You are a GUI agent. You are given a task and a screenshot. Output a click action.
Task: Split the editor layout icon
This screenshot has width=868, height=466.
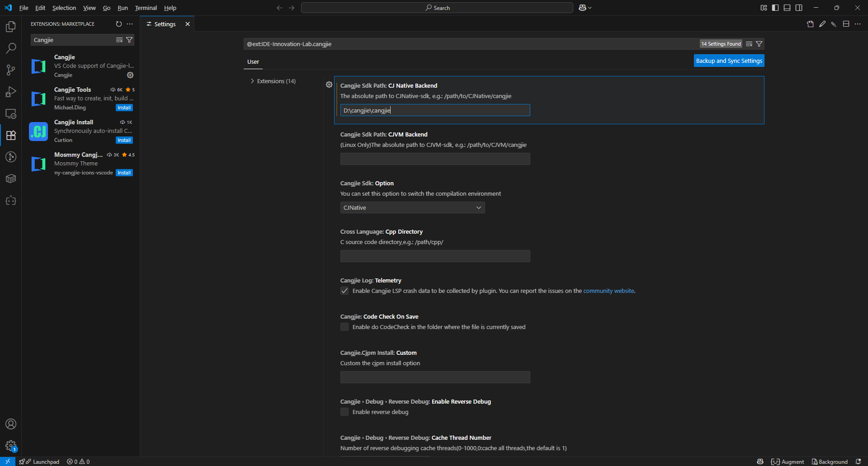(x=846, y=24)
